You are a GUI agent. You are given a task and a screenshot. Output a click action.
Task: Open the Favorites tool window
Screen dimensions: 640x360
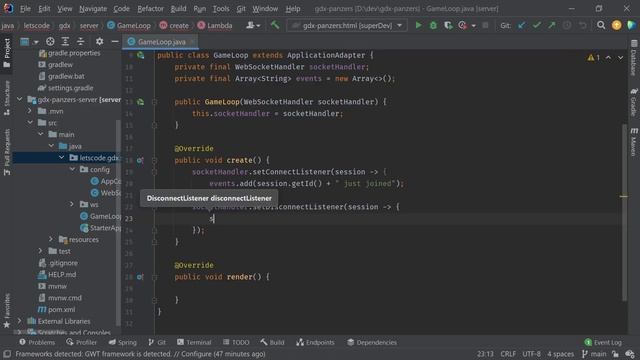(7, 311)
